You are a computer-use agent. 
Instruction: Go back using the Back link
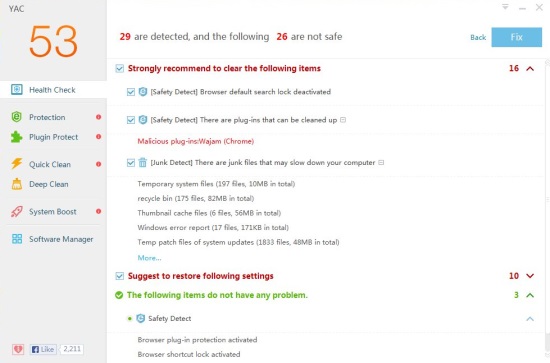pyautogui.click(x=478, y=38)
